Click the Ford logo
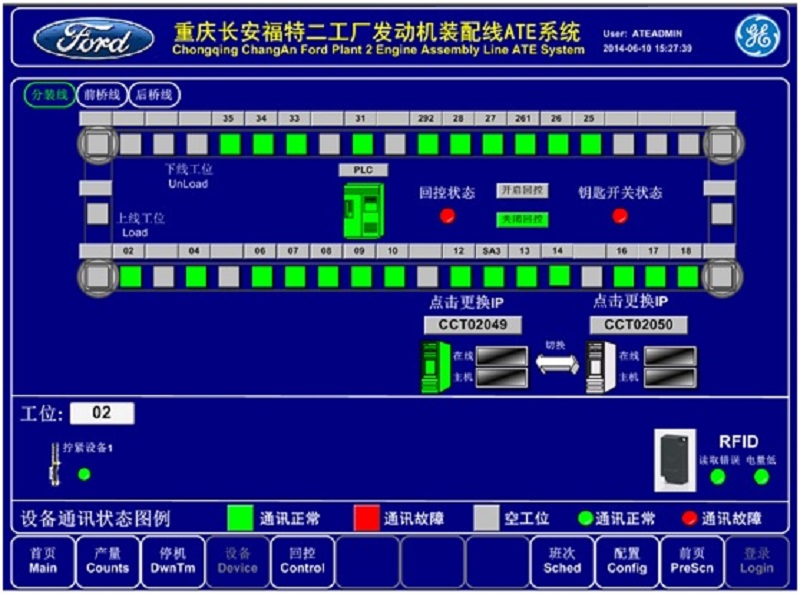Viewport: 800px width, 594px height. 94,39
